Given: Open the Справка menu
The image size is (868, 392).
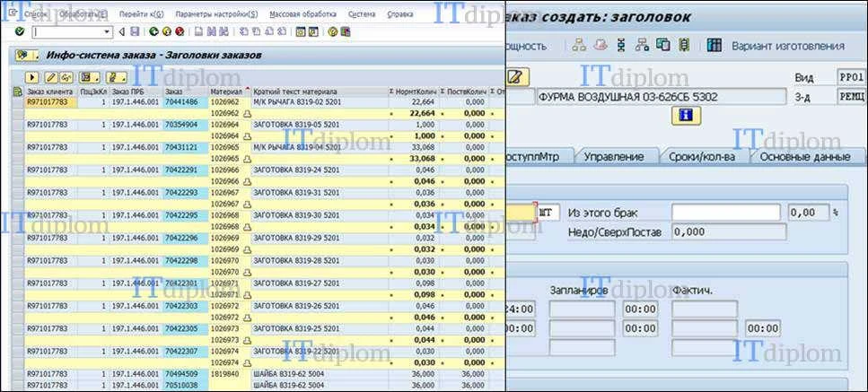Looking at the screenshot, I should click(400, 14).
